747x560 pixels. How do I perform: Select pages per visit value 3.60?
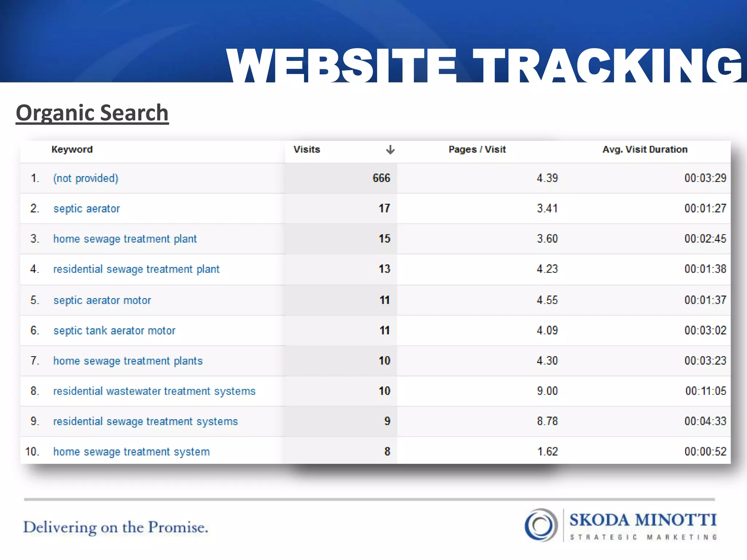coord(547,239)
